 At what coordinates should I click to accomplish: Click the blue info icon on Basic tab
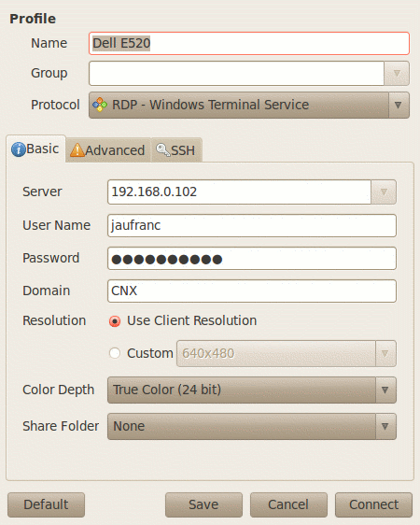(x=19, y=149)
